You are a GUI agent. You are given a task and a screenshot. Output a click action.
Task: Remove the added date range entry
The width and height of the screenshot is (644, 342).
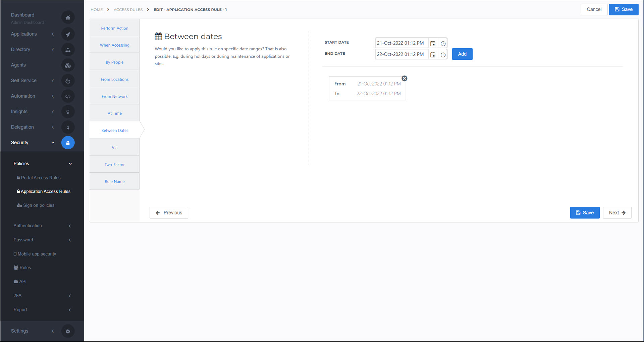(405, 79)
